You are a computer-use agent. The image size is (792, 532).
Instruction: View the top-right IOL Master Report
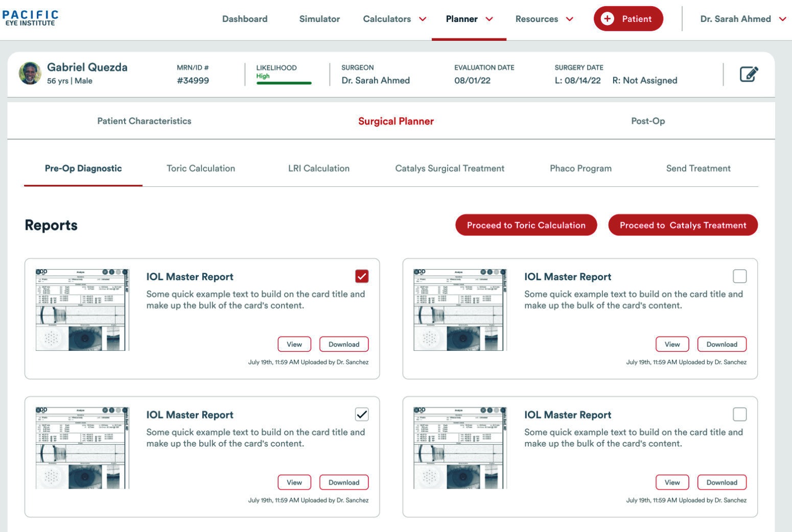(672, 344)
